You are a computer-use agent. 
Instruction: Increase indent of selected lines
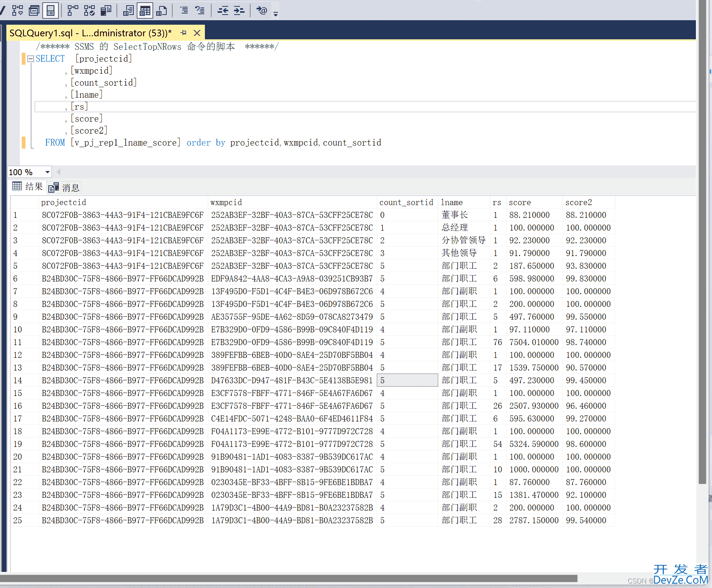[239, 10]
